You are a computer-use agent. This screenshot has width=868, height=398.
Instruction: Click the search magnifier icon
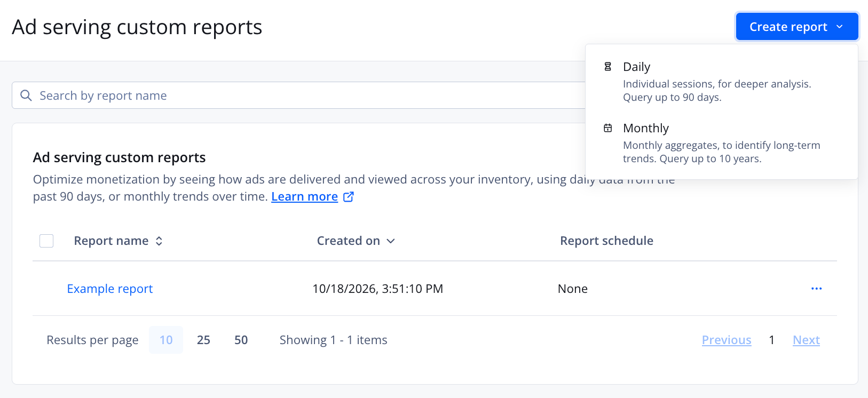(26, 95)
